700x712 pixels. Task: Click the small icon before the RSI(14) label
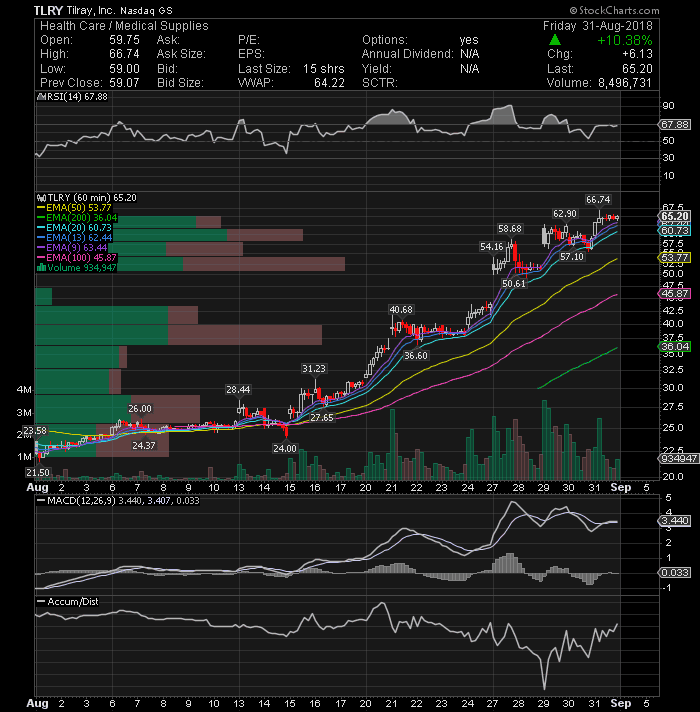(x=41, y=97)
